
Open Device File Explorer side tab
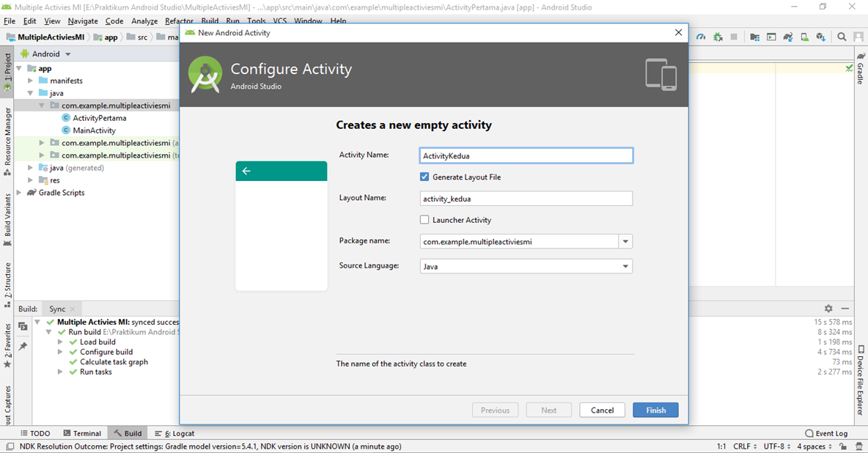click(x=860, y=380)
